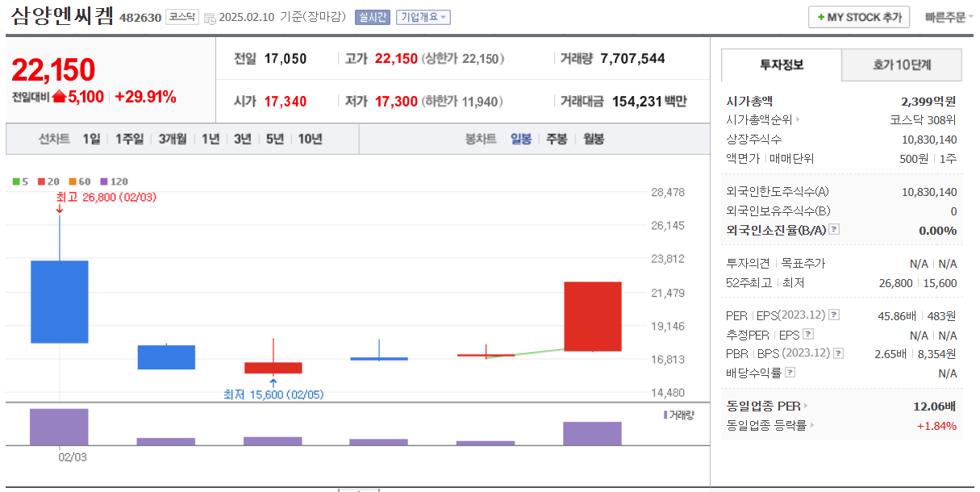Click the 실시간 badge button
The image size is (980, 492).
372,17
